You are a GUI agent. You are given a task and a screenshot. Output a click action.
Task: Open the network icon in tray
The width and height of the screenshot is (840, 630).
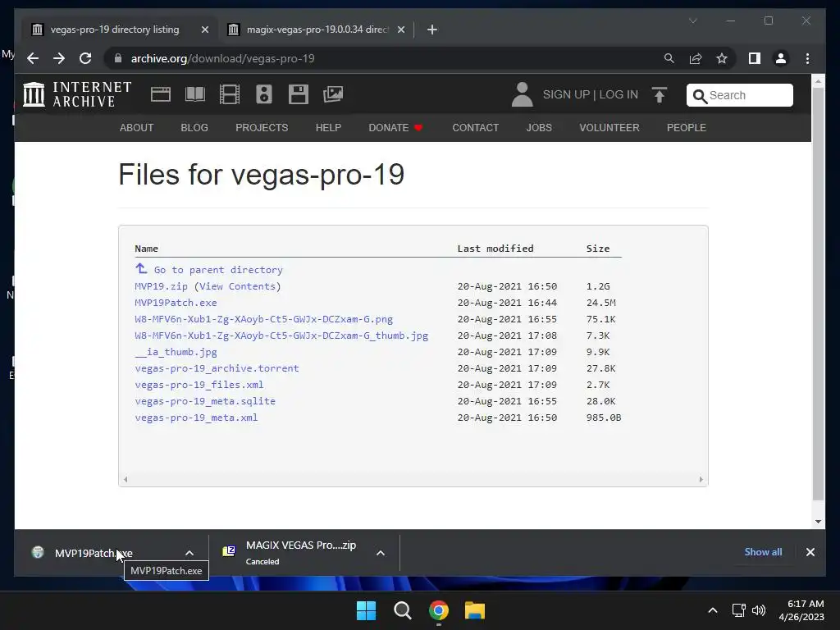point(739,610)
